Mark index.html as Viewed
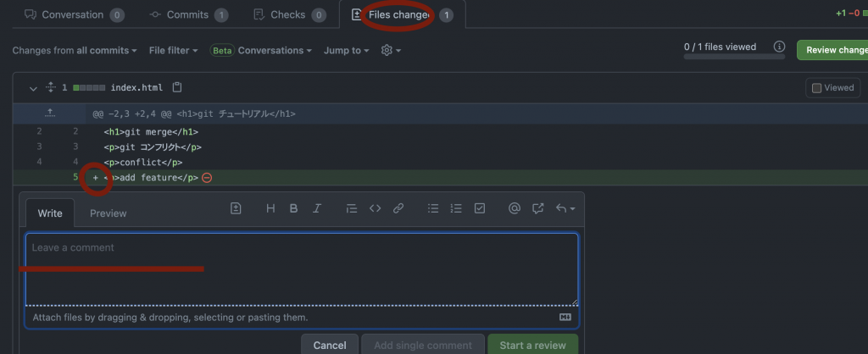The height and width of the screenshot is (354, 868). click(x=832, y=87)
